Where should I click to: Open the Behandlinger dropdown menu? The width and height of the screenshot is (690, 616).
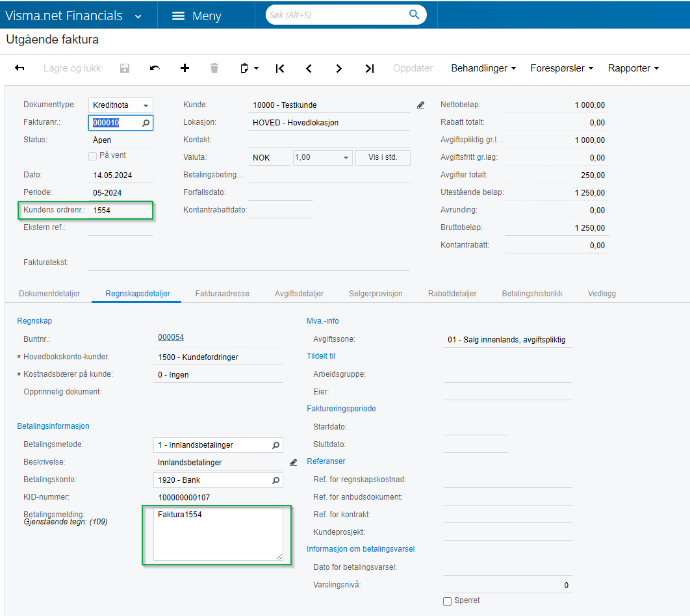pos(483,68)
